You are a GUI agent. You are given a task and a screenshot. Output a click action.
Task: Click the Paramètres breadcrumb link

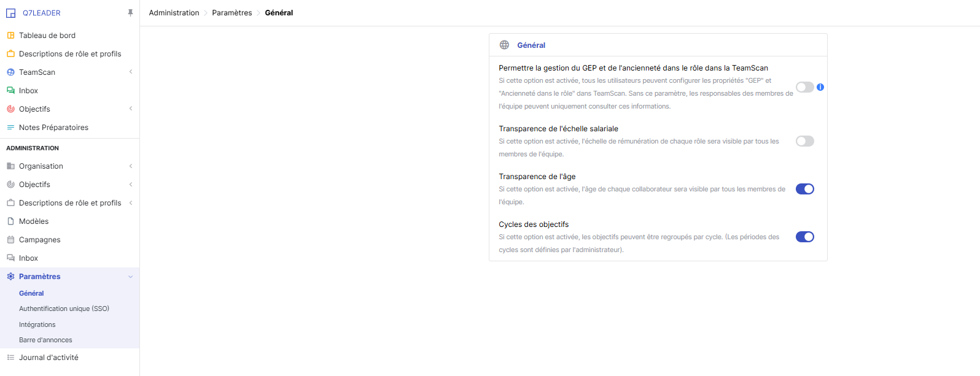click(232, 13)
